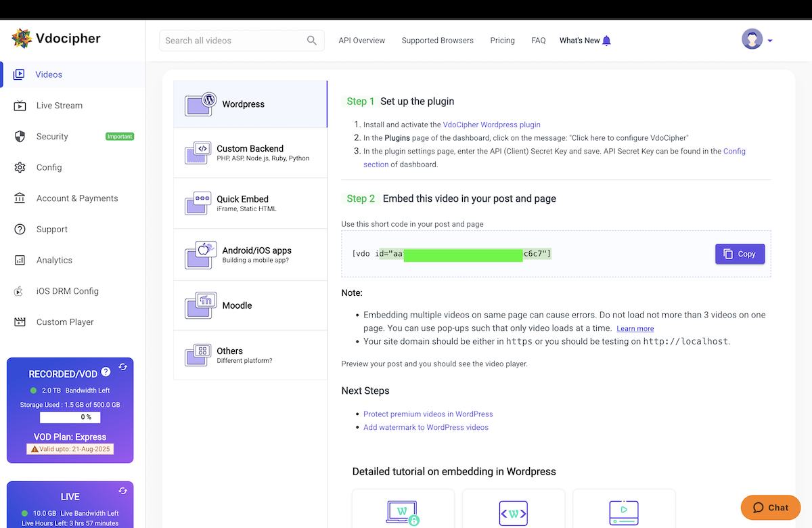Click the Vdocipher logo icon
The height and width of the screenshot is (528, 812).
click(x=22, y=38)
